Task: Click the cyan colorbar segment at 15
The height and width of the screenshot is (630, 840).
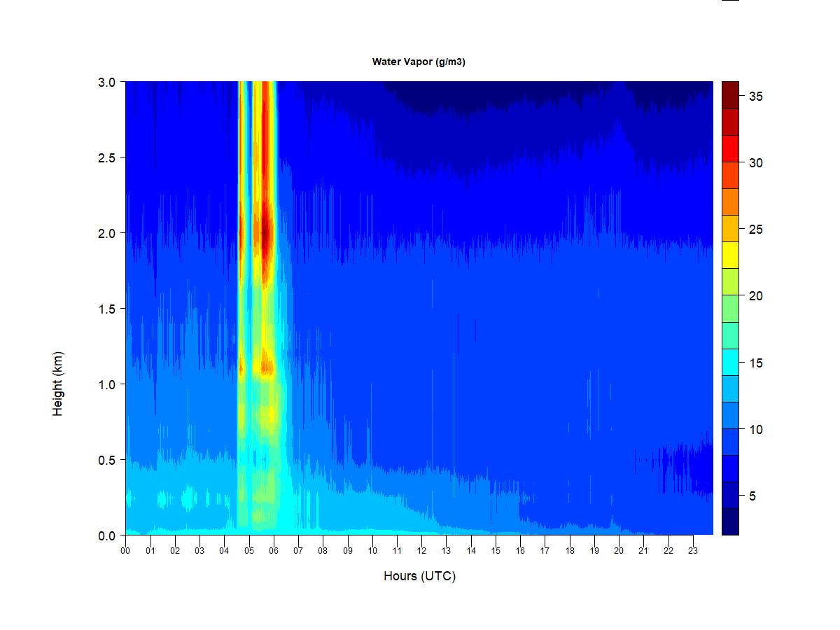Action: pyautogui.click(x=730, y=362)
